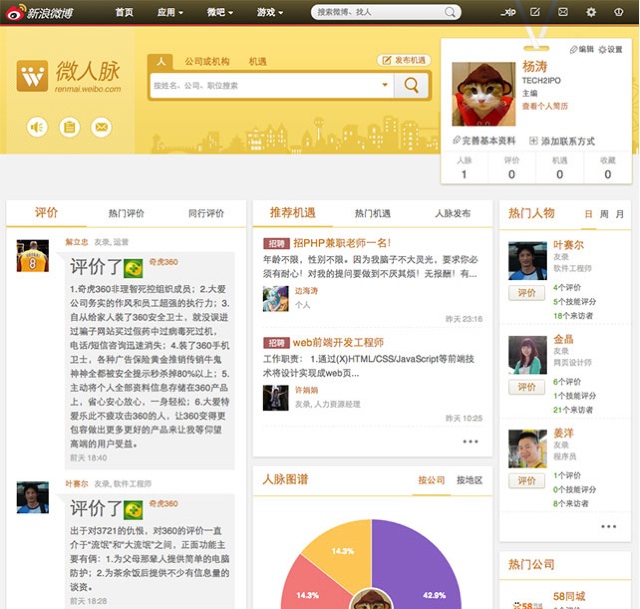The image size is (640, 609).
Task: Click 评价 button for 叶赛尔
Action: (527, 293)
